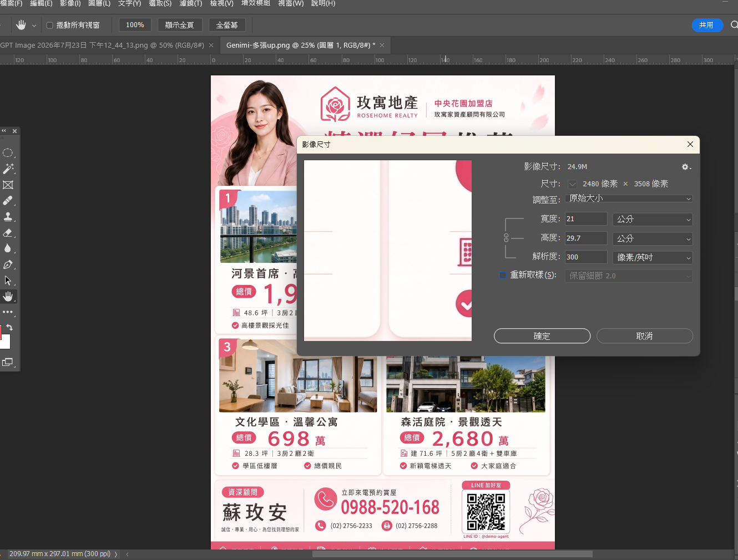Click the 100% zoom button
The image size is (738, 560).
[135, 25]
